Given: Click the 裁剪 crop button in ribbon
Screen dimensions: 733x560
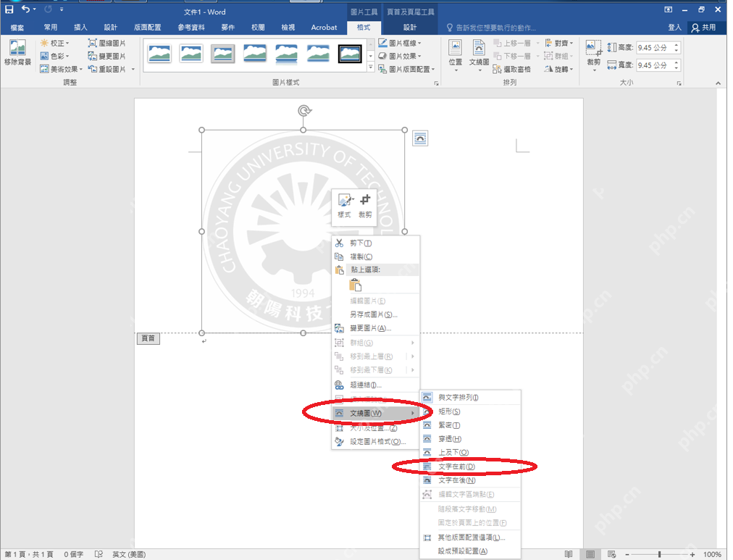Looking at the screenshot, I should 594,56.
